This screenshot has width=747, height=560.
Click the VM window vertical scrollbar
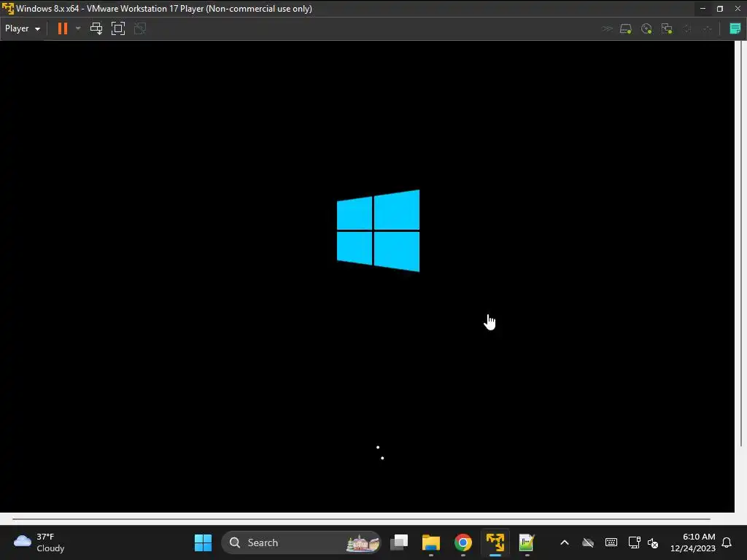tap(741, 244)
